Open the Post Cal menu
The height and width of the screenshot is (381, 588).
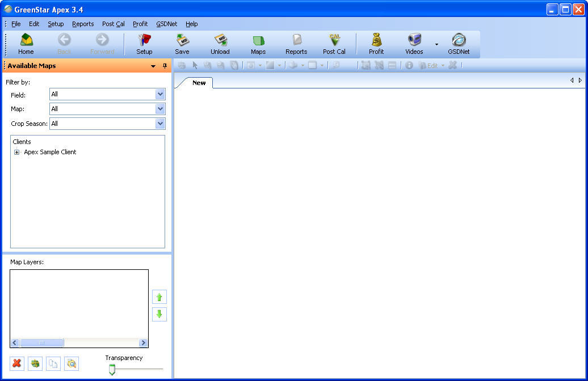click(114, 24)
